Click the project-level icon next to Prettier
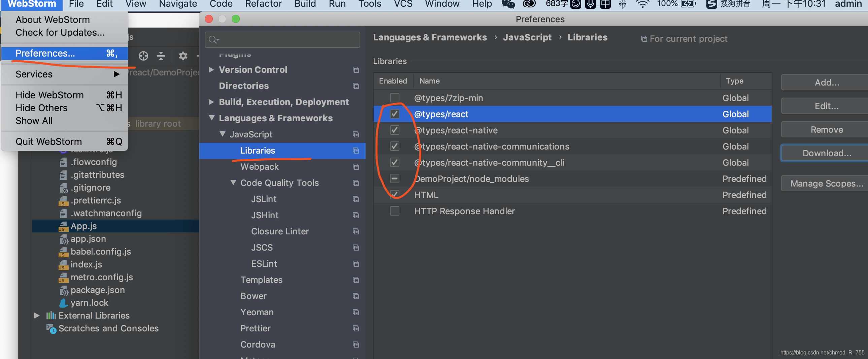Image resolution: width=868 pixels, height=359 pixels. (356, 329)
